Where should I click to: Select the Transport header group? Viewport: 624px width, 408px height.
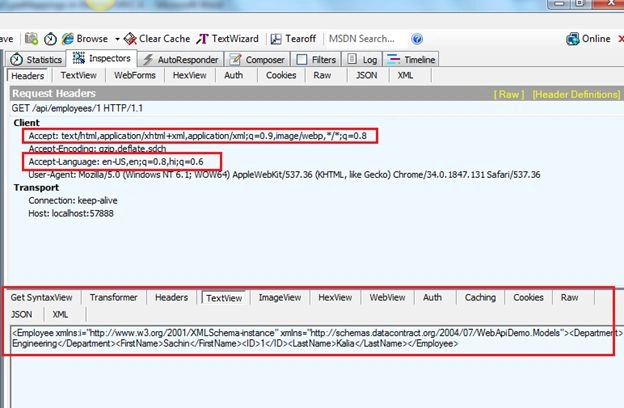click(x=36, y=187)
